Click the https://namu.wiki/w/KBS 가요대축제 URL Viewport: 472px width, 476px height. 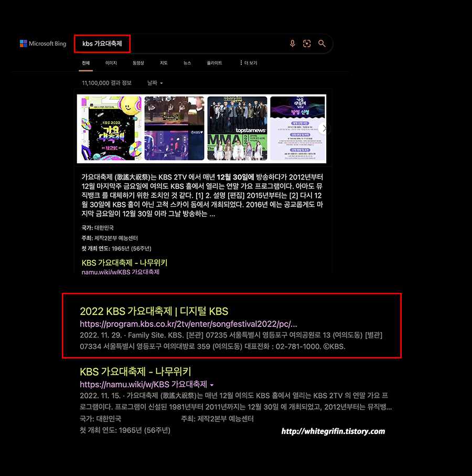[x=144, y=384]
